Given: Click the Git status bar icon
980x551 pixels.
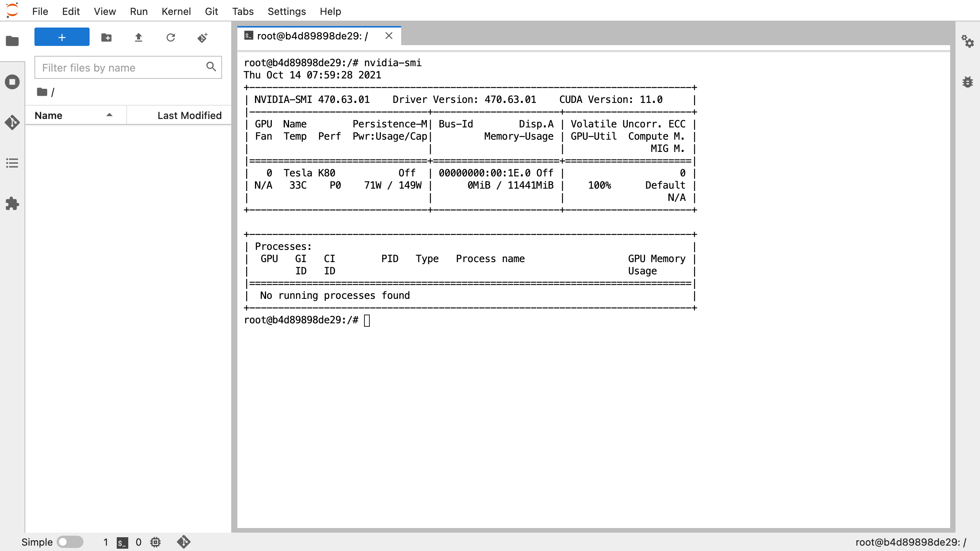Looking at the screenshot, I should coord(184,542).
